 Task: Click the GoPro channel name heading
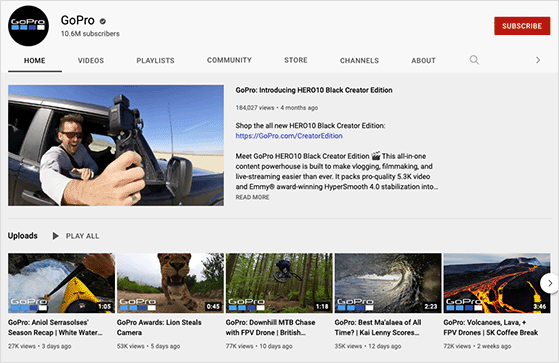coord(78,20)
